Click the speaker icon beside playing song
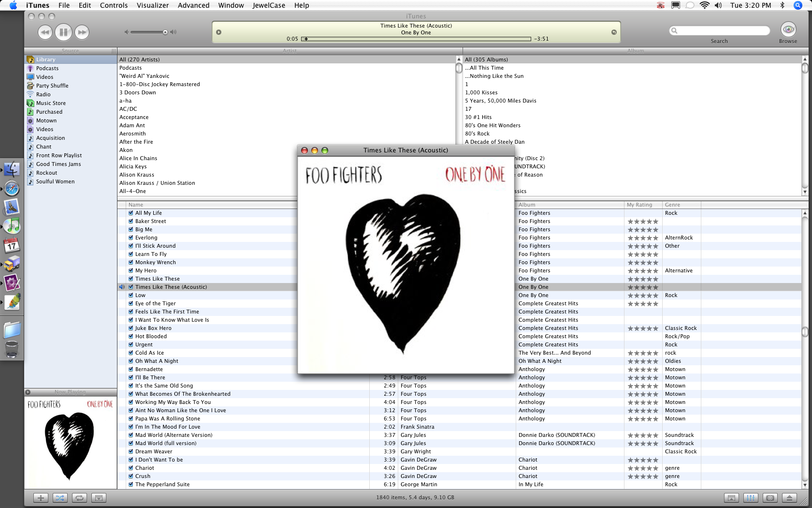 click(x=122, y=287)
